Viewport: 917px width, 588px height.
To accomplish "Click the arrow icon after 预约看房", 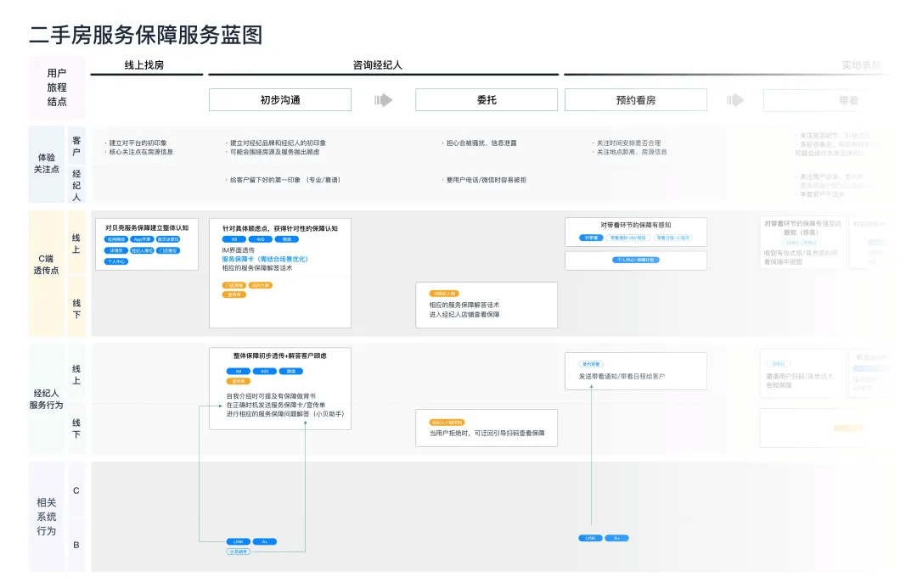I will click(x=735, y=100).
